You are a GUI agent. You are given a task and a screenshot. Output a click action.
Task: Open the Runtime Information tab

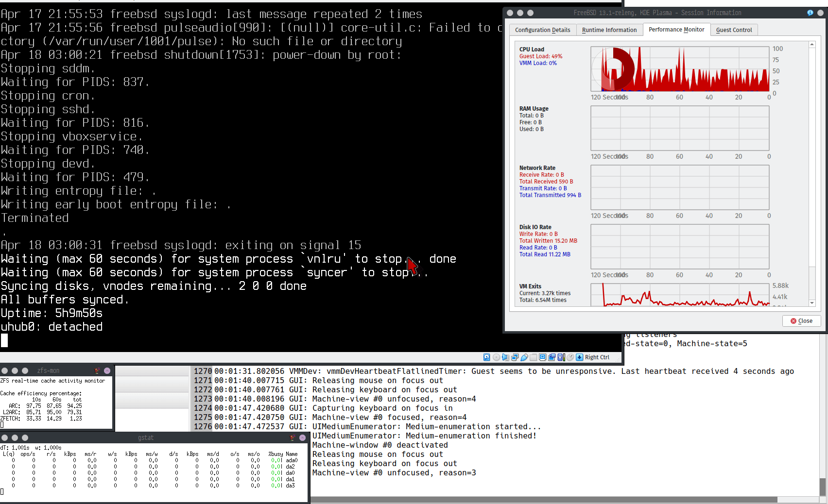pyautogui.click(x=609, y=30)
